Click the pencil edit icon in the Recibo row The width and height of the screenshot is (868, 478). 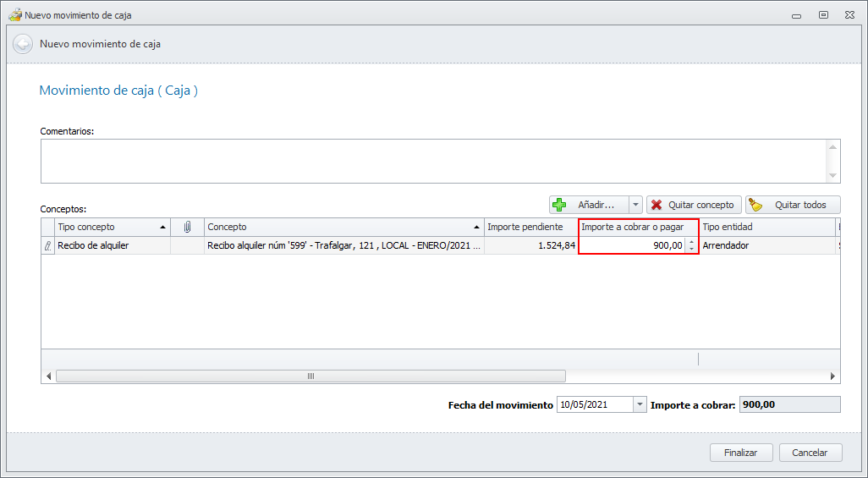[48, 246]
